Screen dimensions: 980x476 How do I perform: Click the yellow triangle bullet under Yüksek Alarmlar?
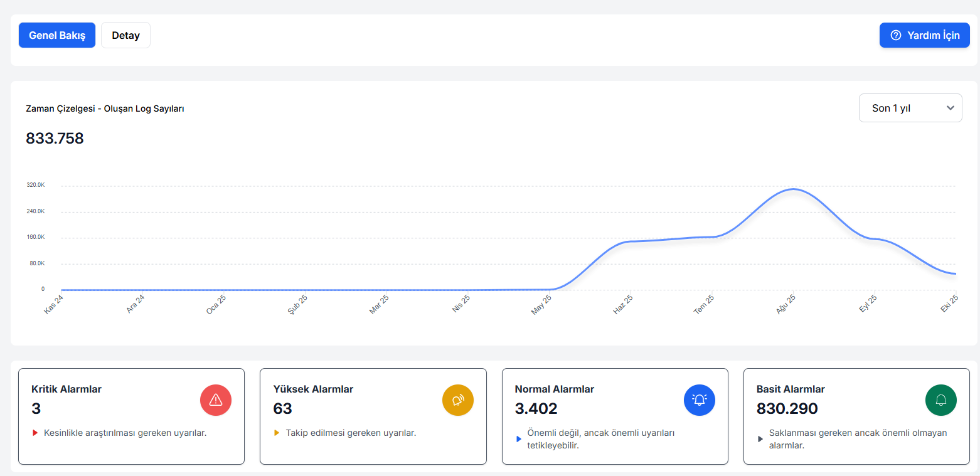[x=277, y=433]
